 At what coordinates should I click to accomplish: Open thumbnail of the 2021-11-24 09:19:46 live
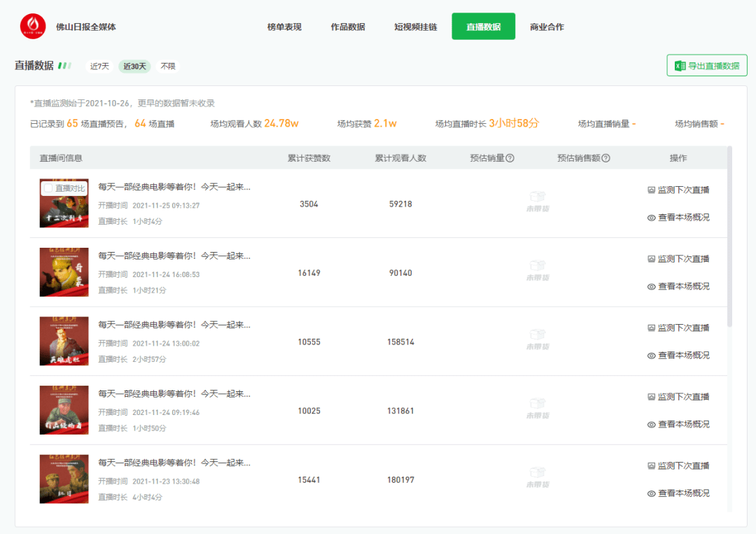64,410
